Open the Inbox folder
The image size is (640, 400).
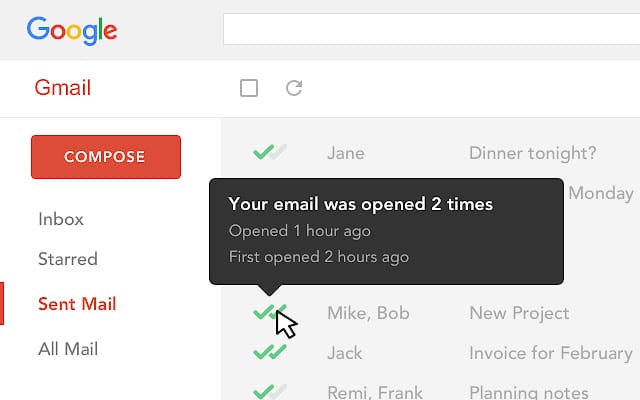pyautogui.click(x=61, y=219)
